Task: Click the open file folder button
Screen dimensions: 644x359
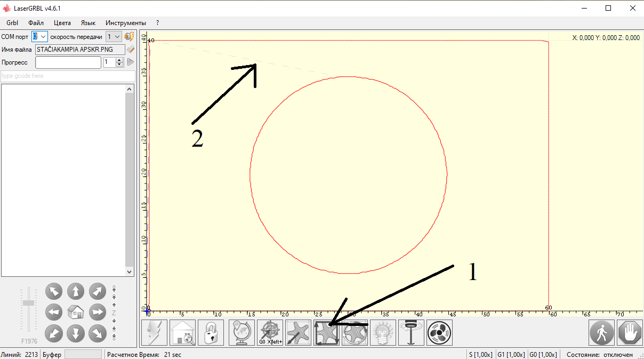Action: [x=130, y=49]
